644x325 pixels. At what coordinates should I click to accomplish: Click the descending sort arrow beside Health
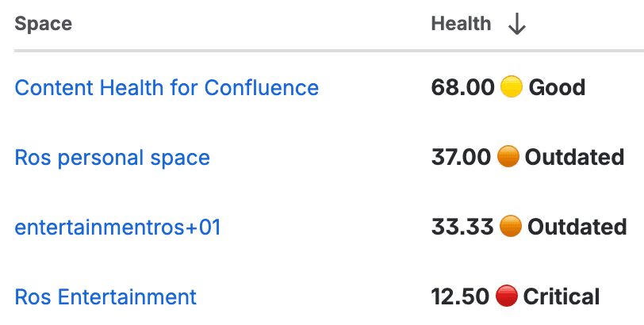517,25
